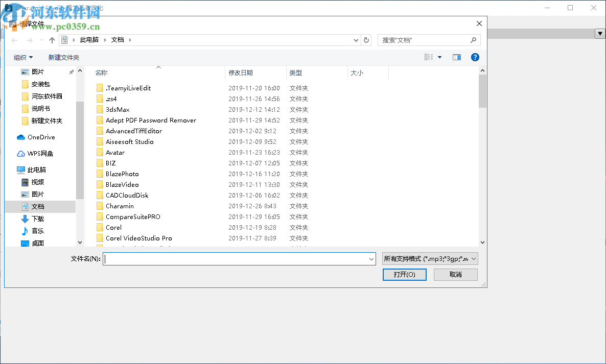Open 桌面 in navigation pane
The width and height of the screenshot is (606, 364).
(x=38, y=243)
